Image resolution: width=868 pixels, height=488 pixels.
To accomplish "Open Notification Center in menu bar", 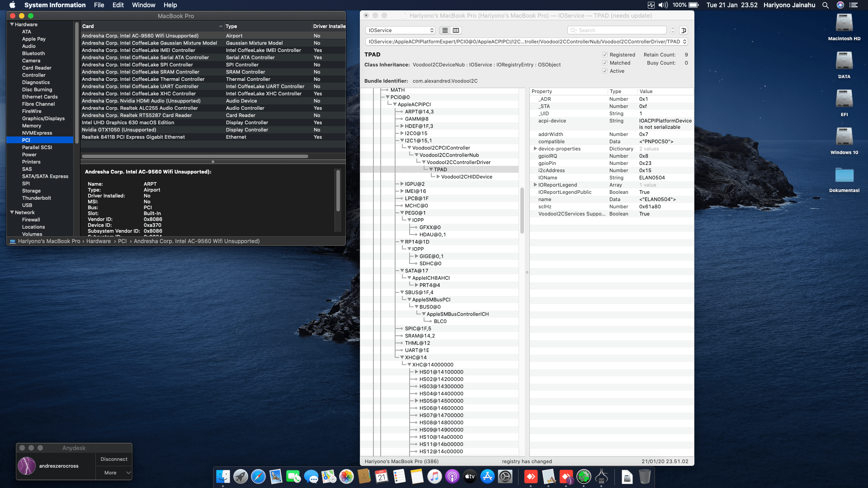I will tap(854, 5).
